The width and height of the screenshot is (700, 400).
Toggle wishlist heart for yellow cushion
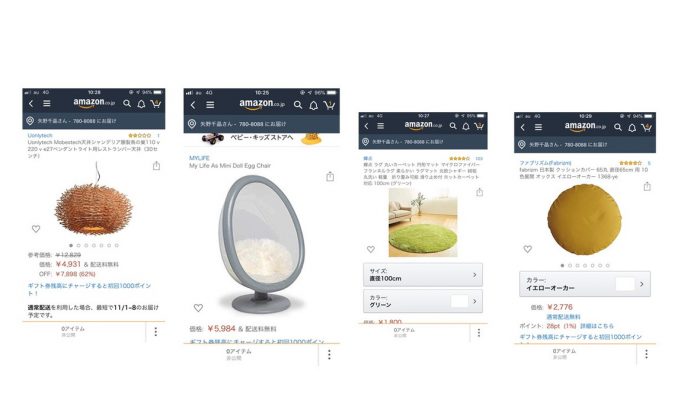[527, 249]
